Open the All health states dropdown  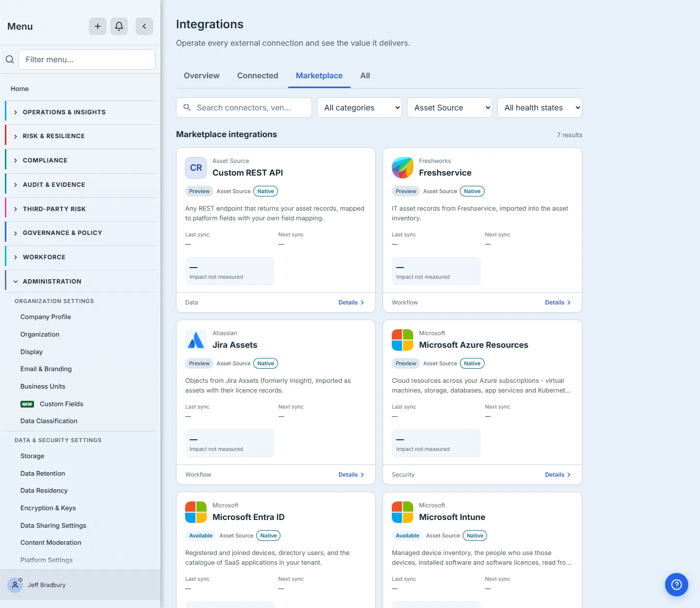pyautogui.click(x=540, y=107)
